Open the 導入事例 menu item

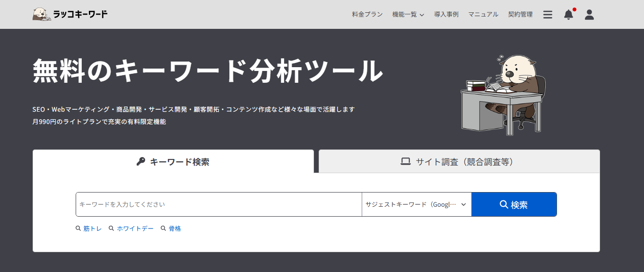click(x=446, y=15)
